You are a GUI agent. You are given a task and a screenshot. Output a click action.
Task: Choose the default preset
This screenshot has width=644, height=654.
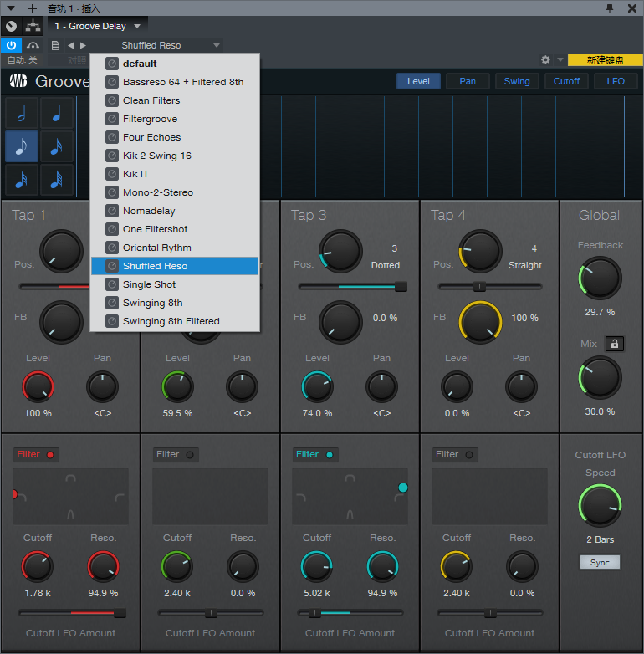pos(175,64)
